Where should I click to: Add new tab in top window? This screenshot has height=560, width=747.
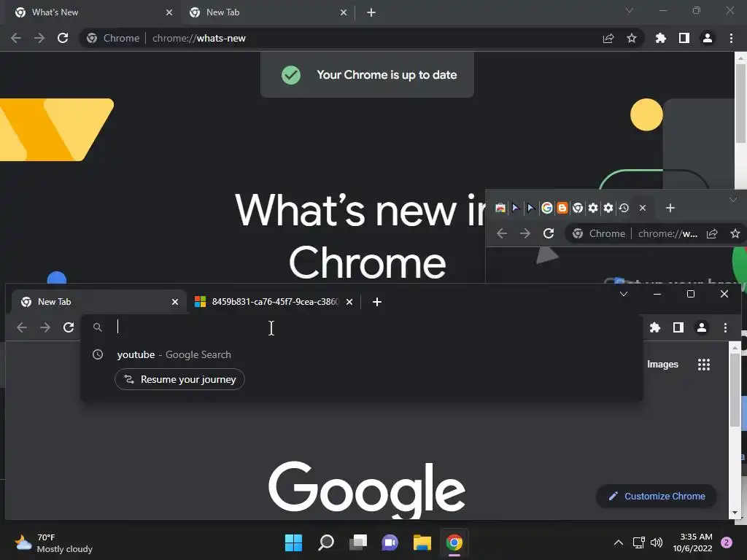coord(371,12)
